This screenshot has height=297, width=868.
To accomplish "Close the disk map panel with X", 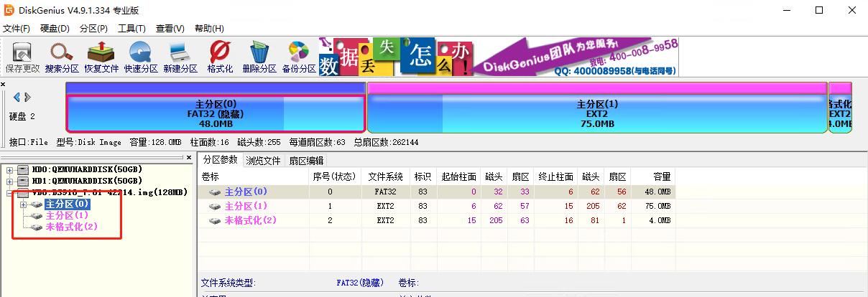I will [3, 85].
